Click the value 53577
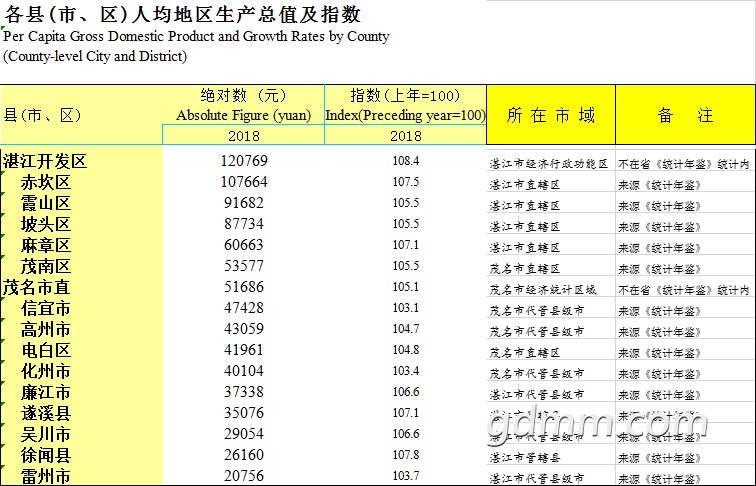Screen dimensions: 756x486 (244, 266)
